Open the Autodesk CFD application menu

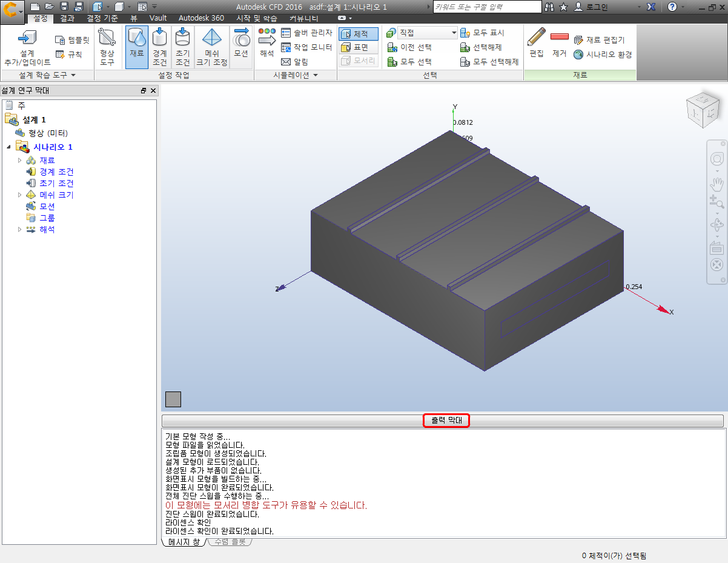[12, 12]
